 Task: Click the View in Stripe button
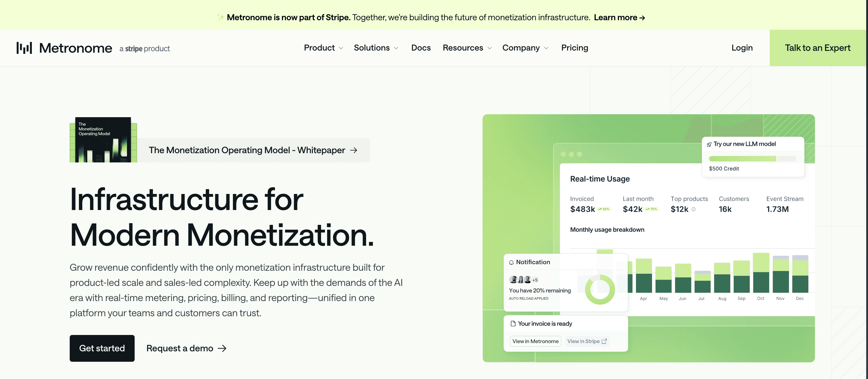coord(587,341)
